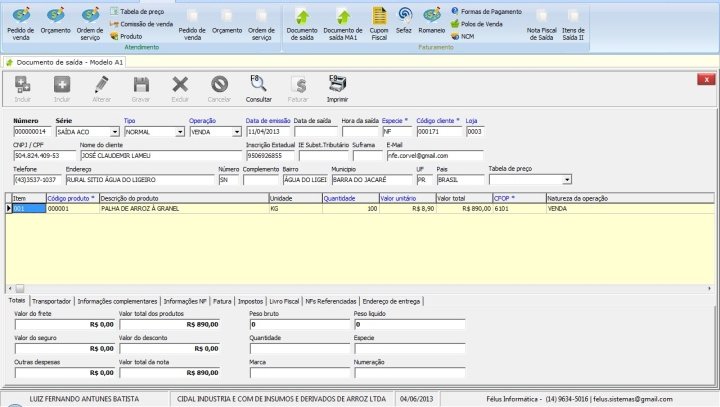Click the first Incluir toolbar icon
This screenshot has height=407, width=720.
pyautogui.click(x=22, y=89)
